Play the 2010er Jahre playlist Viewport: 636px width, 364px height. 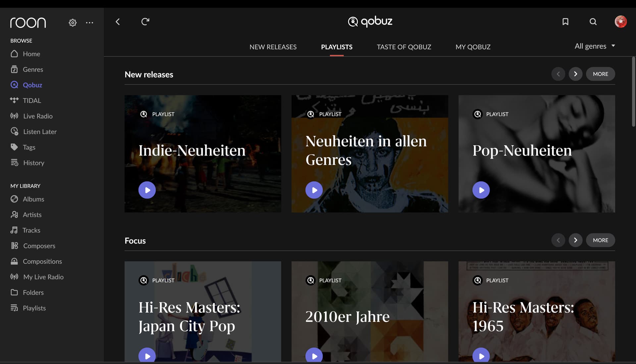coord(314,355)
